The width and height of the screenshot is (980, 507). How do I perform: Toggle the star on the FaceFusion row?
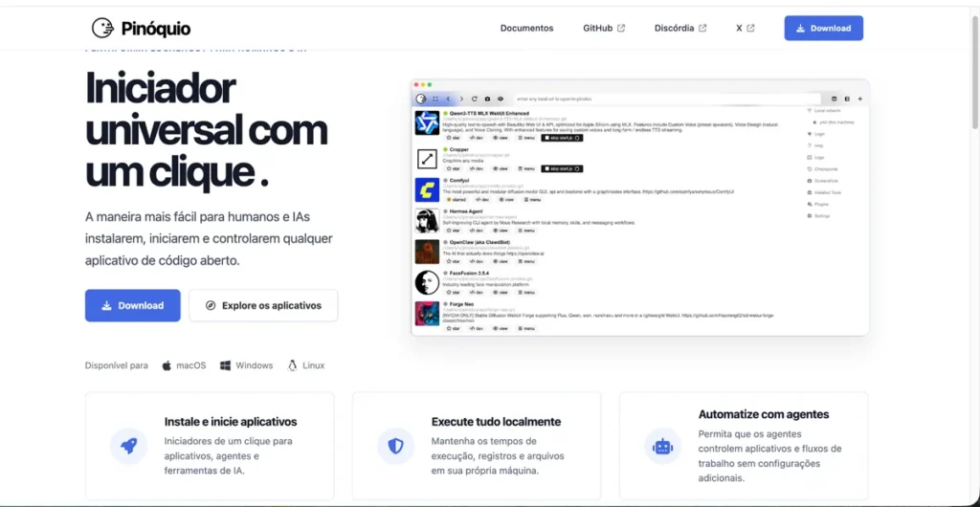coord(453,292)
